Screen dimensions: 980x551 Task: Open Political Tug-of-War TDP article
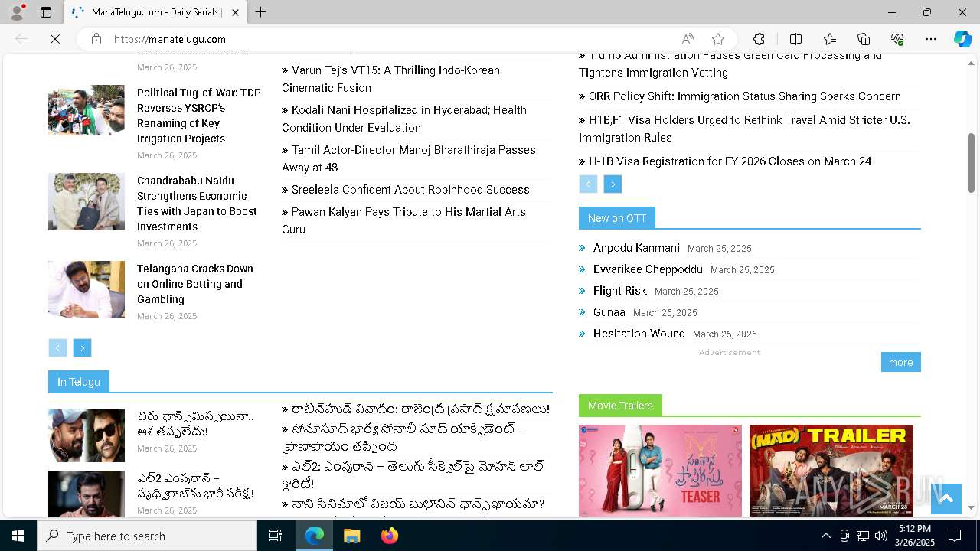click(199, 116)
